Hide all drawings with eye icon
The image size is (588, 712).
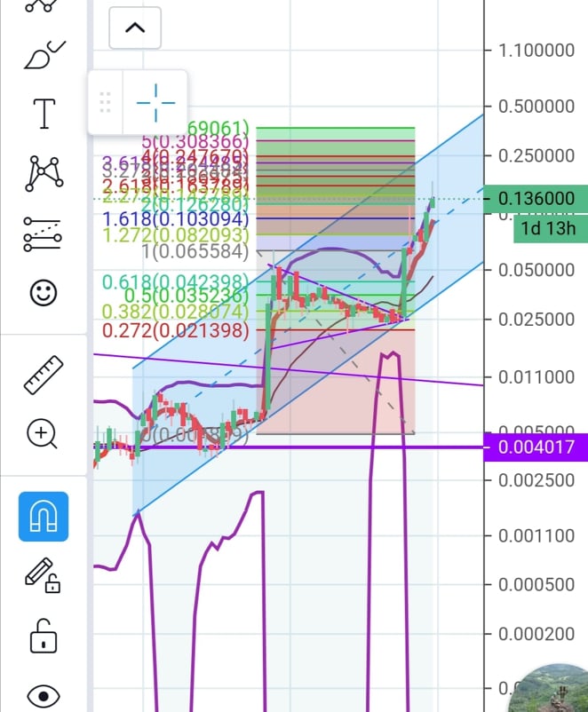click(x=44, y=694)
